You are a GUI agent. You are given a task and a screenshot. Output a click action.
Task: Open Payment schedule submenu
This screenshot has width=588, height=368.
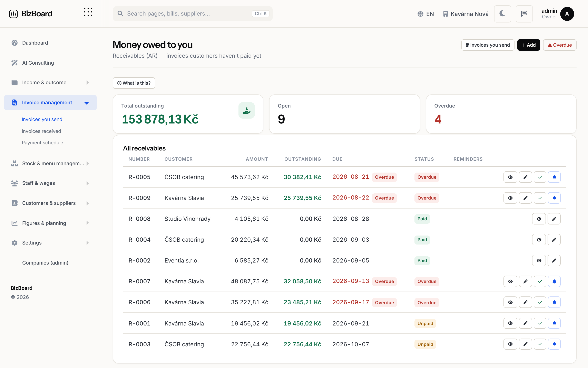click(x=42, y=143)
